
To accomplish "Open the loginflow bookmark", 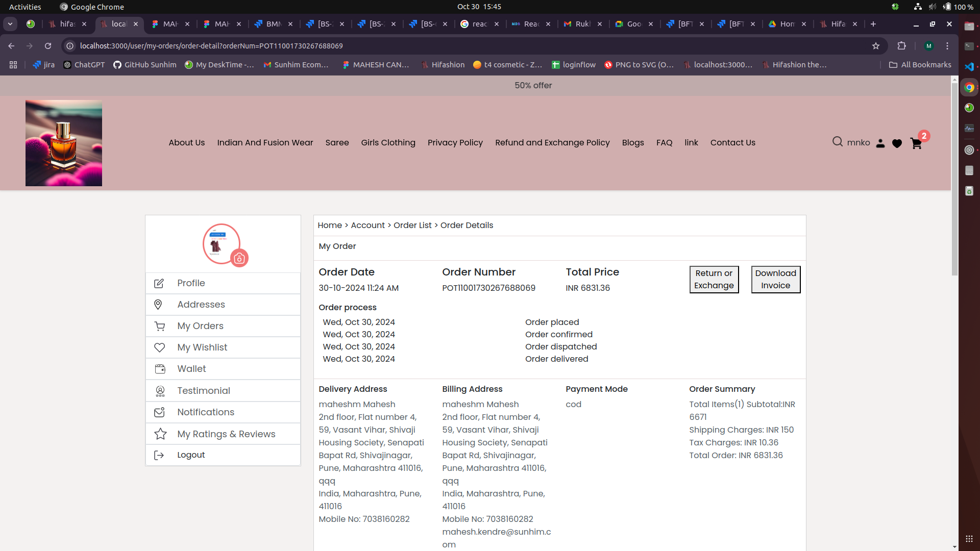I will point(574,65).
